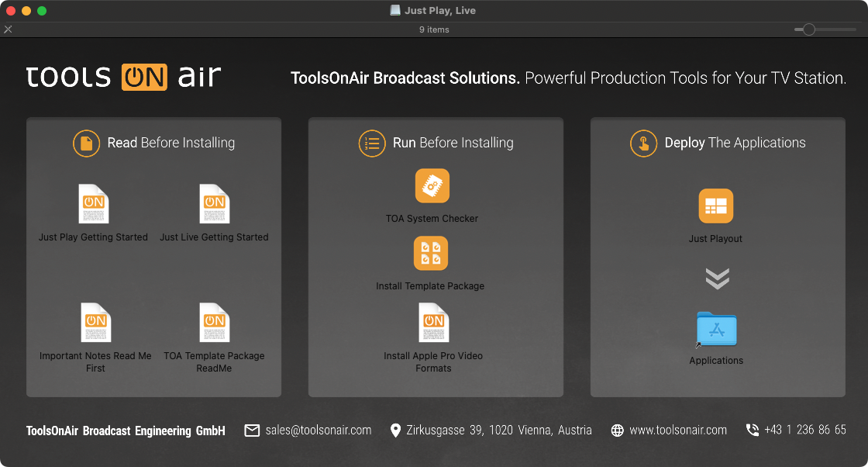868x467 pixels.
Task: Click the Read Before Installing document badge
Action: 86,144
